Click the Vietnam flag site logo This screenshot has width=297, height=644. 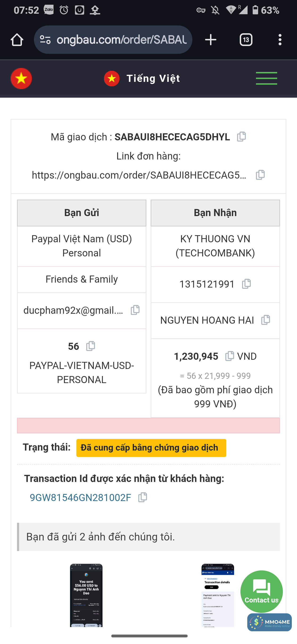coord(21,79)
